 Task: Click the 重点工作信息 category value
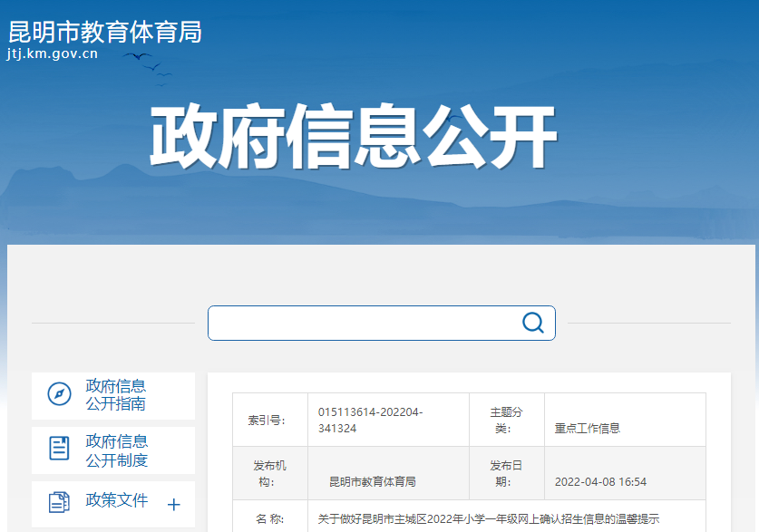pos(588,429)
